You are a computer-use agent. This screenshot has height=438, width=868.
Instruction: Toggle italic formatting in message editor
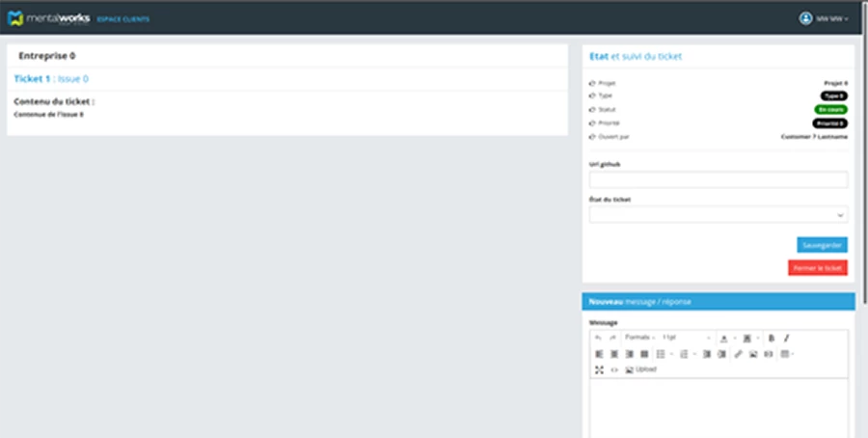point(787,338)
